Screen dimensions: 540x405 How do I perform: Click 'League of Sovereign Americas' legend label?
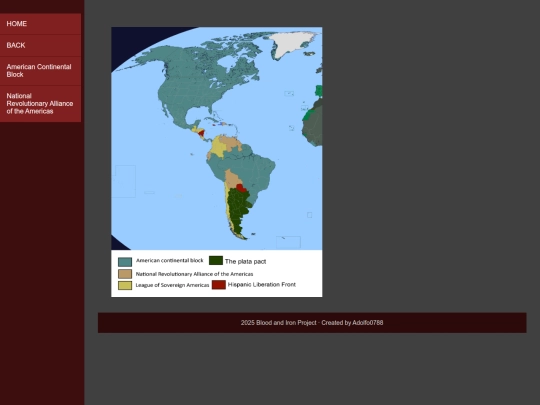click(172, 285)
